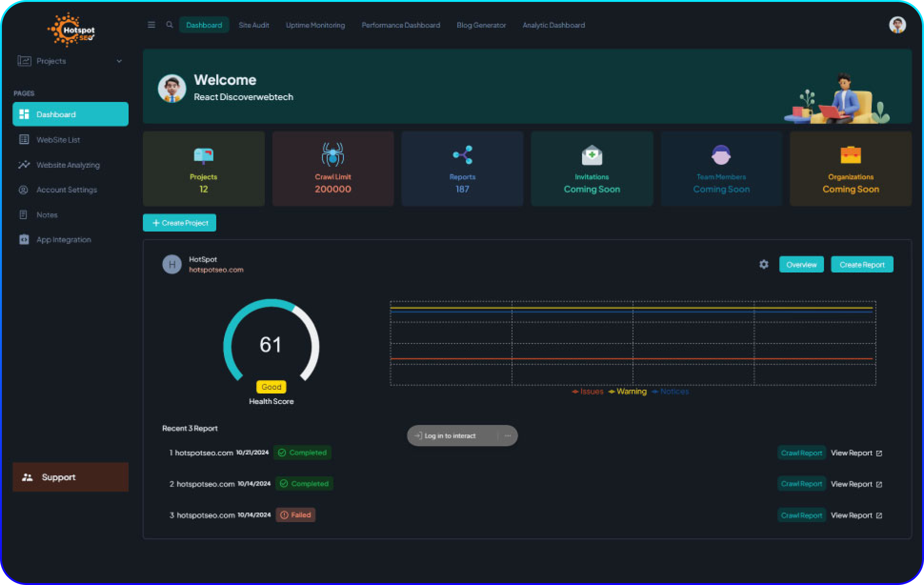Image resolution: width=924 pixels, height=585 pixels.
Task: Toggle Issues series in chart legend
Action: 588,392
